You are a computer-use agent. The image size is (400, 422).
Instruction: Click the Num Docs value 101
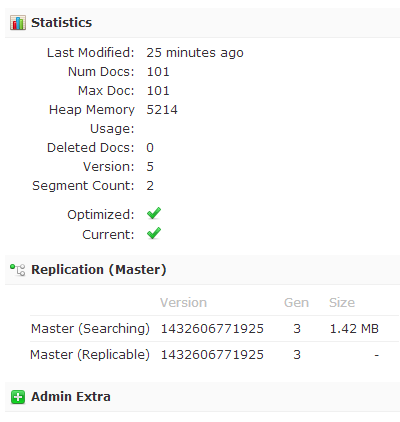pyautogui.click(x=158, y=72)
